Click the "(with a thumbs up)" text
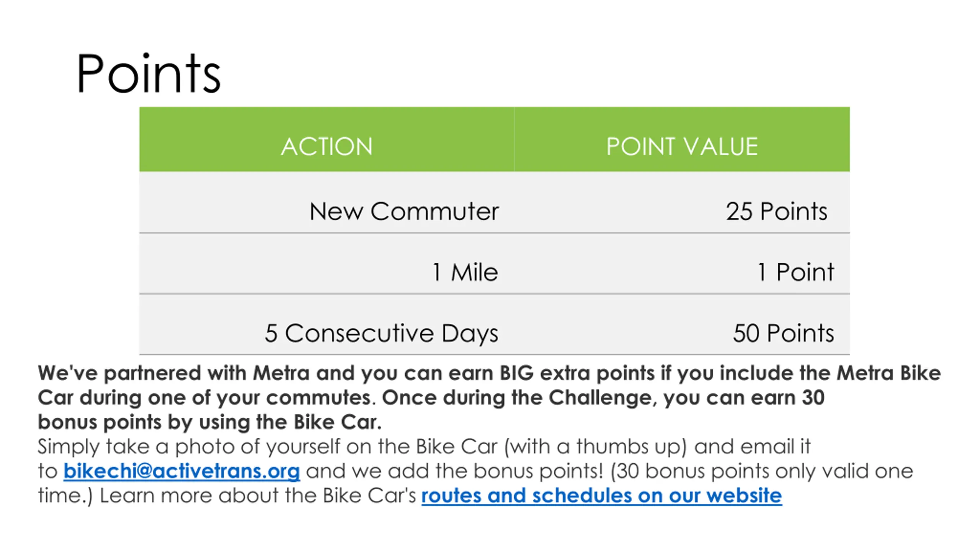980x551 pixels. [x=595, y=447]
